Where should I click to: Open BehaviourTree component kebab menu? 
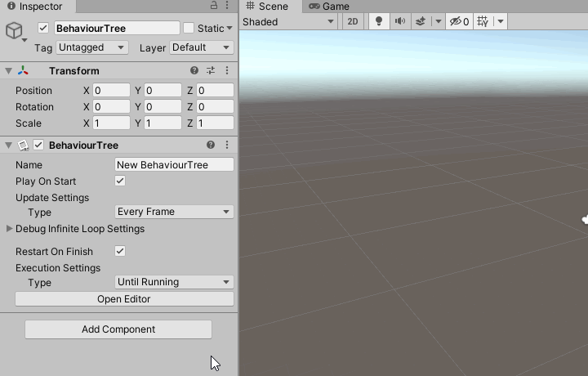tap(227, 145)
